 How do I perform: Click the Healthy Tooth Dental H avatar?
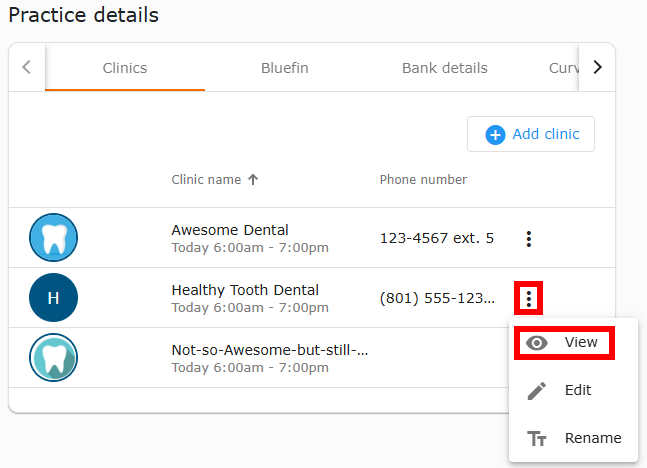click(x=53, y=298)
